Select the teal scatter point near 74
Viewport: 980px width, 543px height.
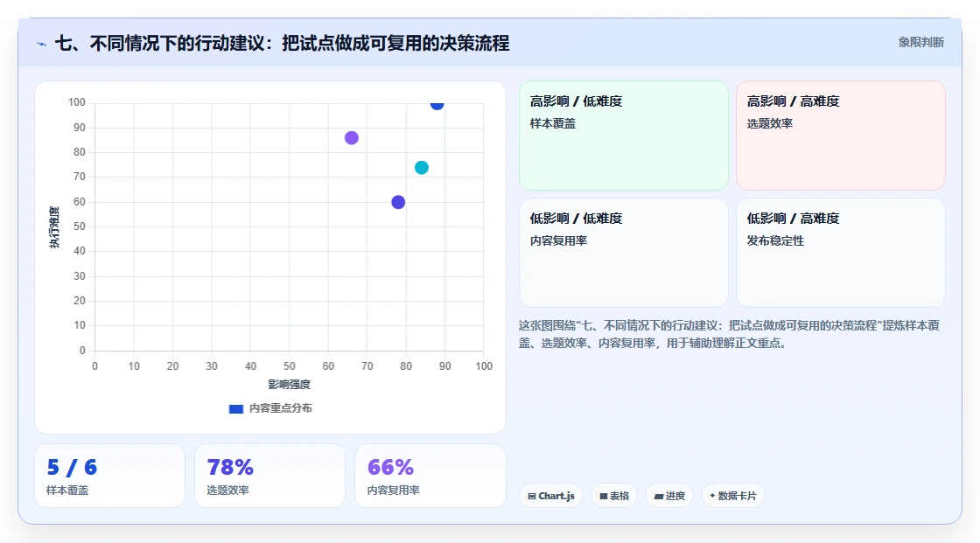[x=422, y=168]
